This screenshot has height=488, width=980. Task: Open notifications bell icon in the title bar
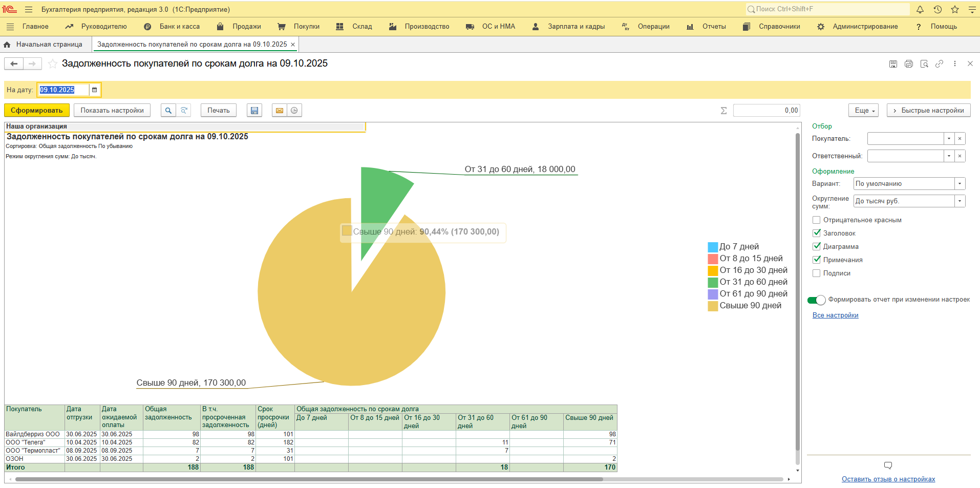click(x=920, y=9)
